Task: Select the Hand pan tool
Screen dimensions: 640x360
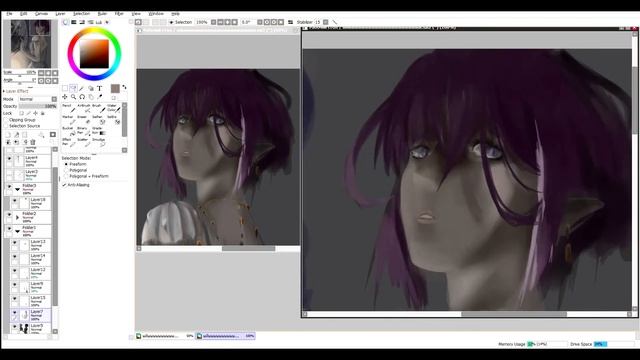Action: click(91, 97)
